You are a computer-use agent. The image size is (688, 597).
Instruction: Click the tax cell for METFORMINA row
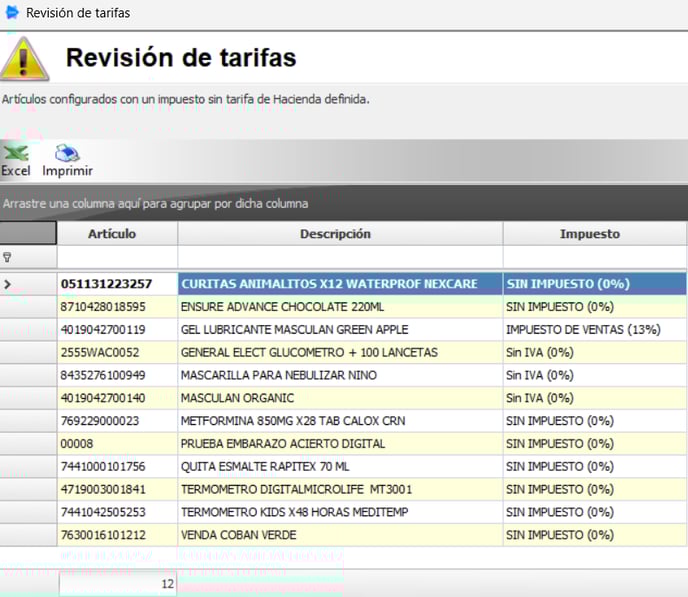tap(595, 421)
